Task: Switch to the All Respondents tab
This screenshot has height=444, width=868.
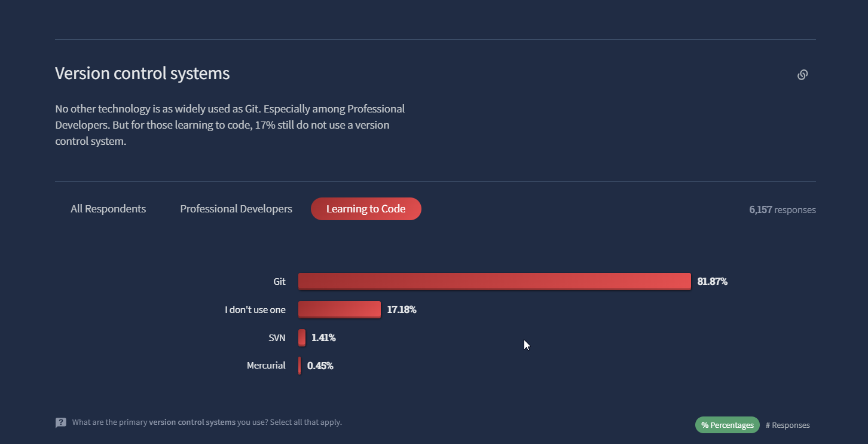Action: [108, 209]
